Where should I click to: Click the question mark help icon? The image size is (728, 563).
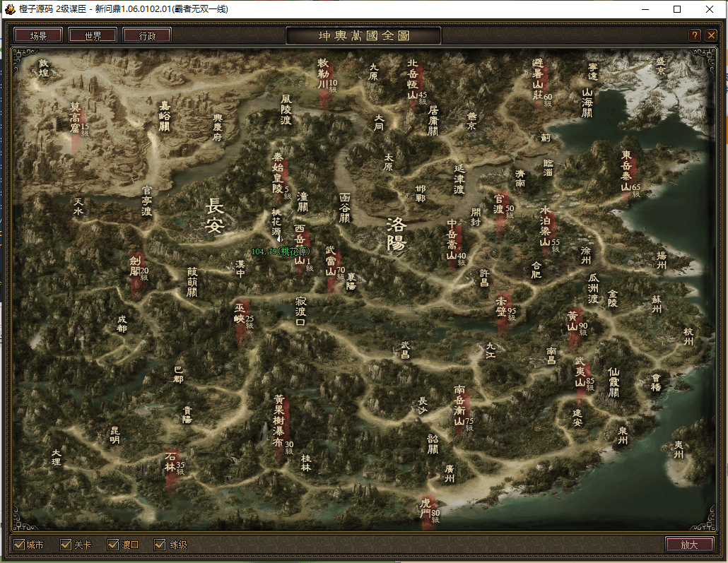click(695, 35)
